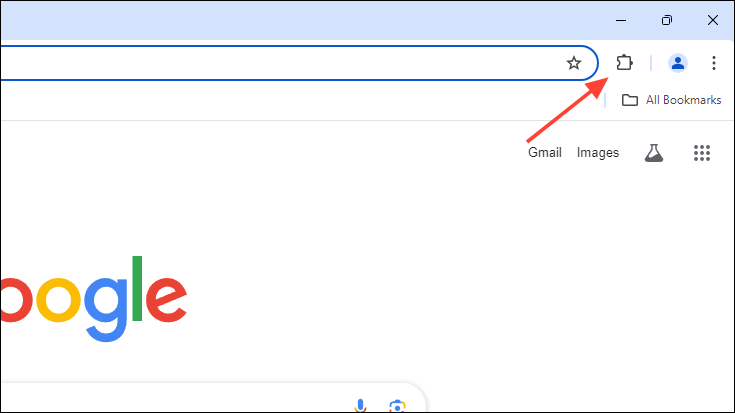Viewport: 735px width, 413px height.
Task: Click the empty bookmarks bar area
Action: (x=300, y=100)
